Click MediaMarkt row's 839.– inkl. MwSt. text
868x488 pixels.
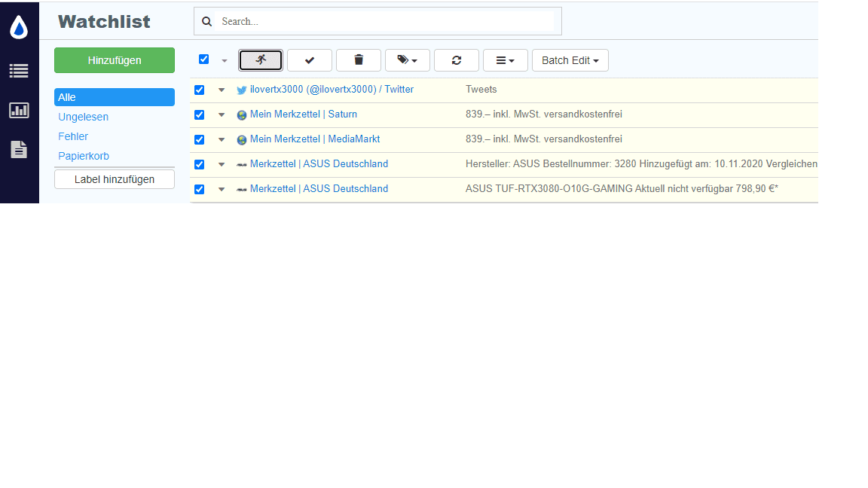(x=543, y=139)
